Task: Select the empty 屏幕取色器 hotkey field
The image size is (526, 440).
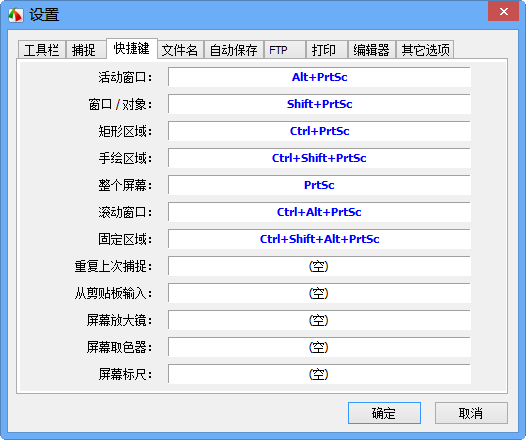Action: click(319, 347)
